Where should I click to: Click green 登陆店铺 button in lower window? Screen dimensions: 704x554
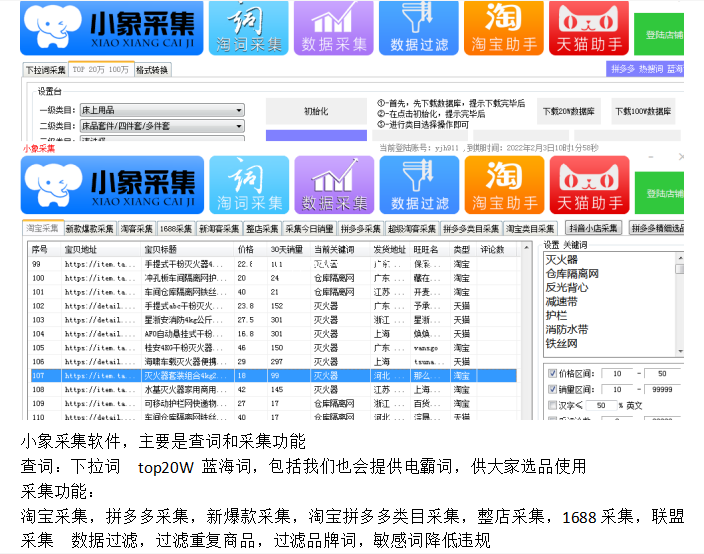pos(660,193)
